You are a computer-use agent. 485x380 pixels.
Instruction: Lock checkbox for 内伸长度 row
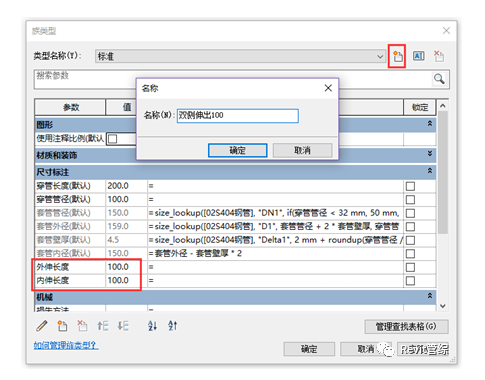(x=410, y=281)
